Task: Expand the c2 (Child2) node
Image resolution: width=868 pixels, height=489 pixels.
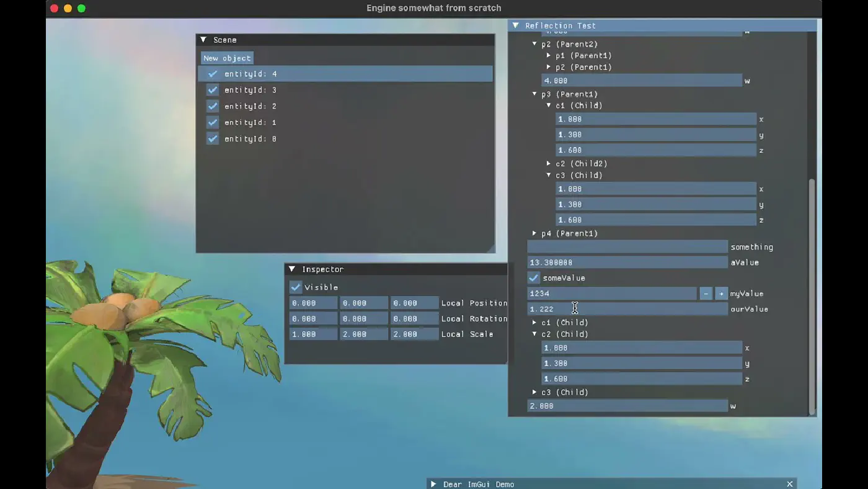Action: 549,164
